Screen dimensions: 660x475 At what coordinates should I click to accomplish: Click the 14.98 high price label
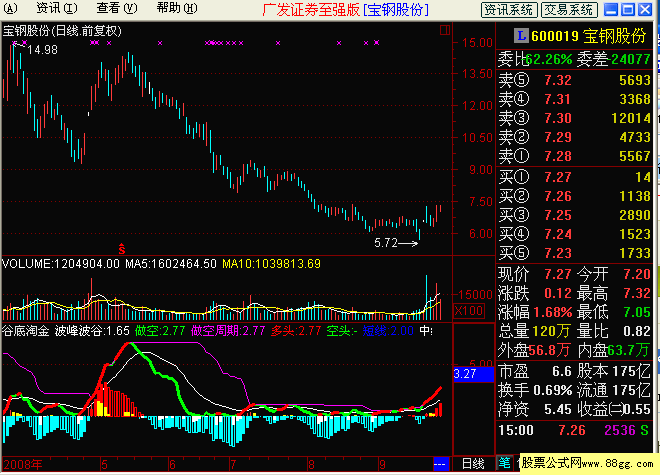pos(43,50)
